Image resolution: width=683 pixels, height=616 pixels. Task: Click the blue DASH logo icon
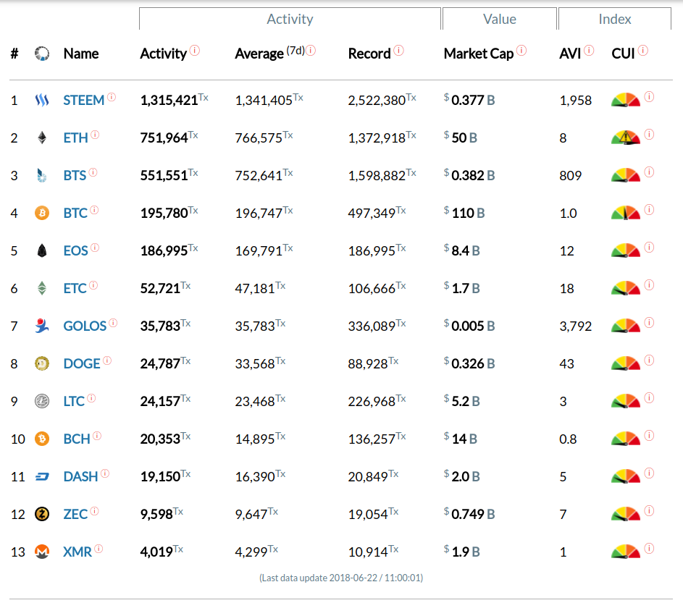(42, 477)
